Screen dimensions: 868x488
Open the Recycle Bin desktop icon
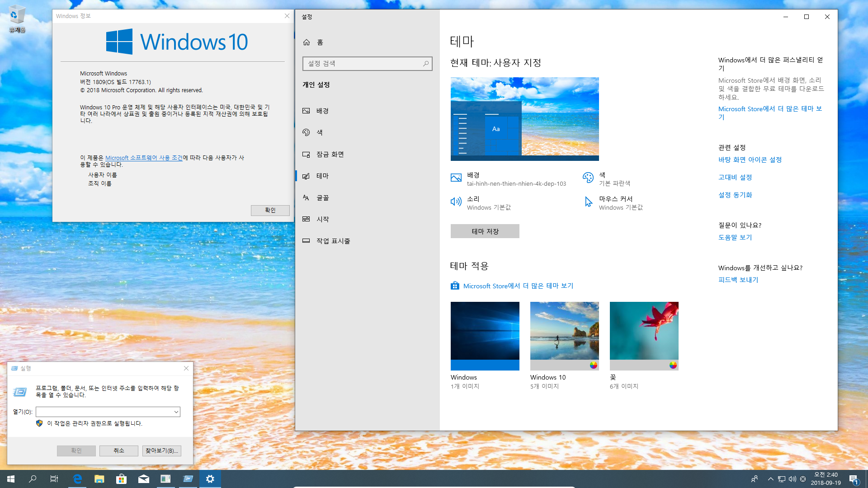(17, 19)
